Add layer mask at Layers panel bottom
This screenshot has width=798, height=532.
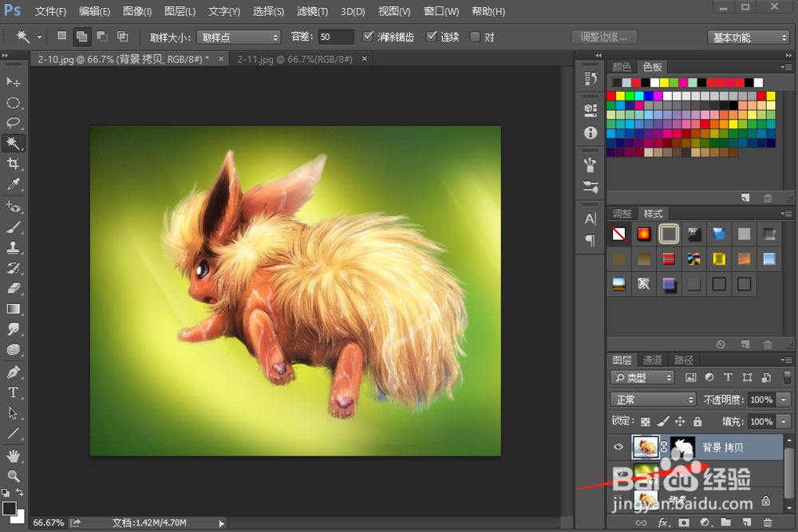(x=684, y=522)
